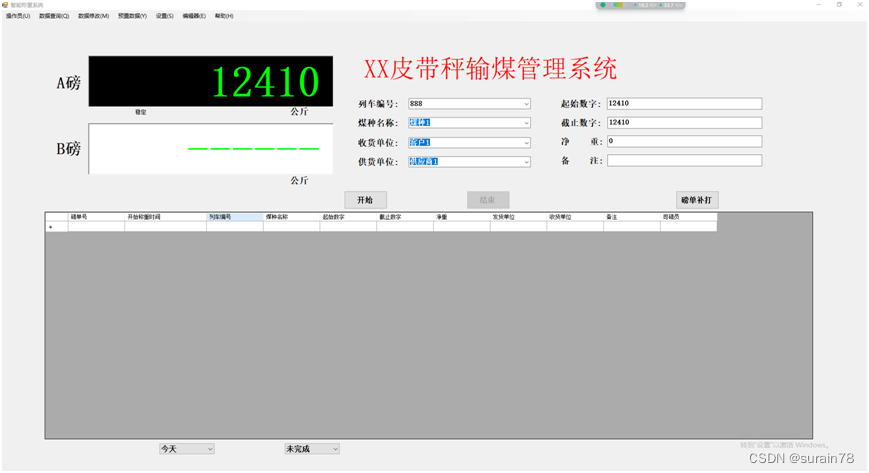
Task: Restore down the application window
Action: click(839, 4)
